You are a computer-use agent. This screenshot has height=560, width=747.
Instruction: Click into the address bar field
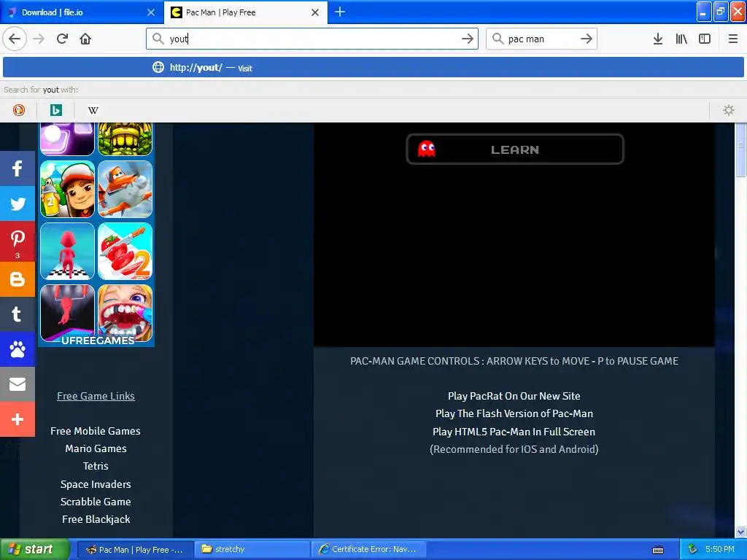[x=312, y=39]
